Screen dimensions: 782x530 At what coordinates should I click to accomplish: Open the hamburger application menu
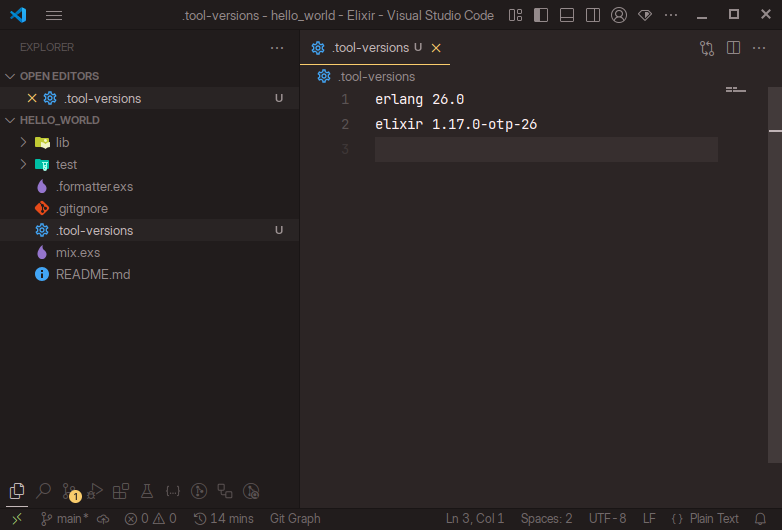54,15
